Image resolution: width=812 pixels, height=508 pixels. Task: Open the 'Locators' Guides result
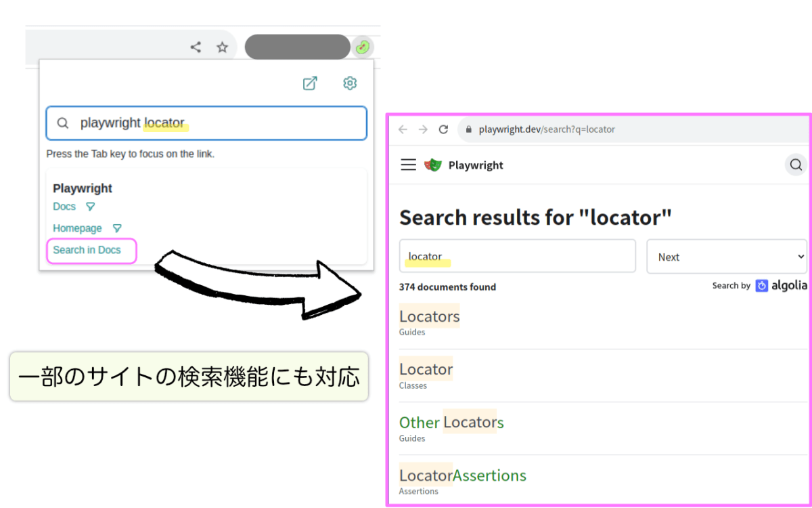430,316
